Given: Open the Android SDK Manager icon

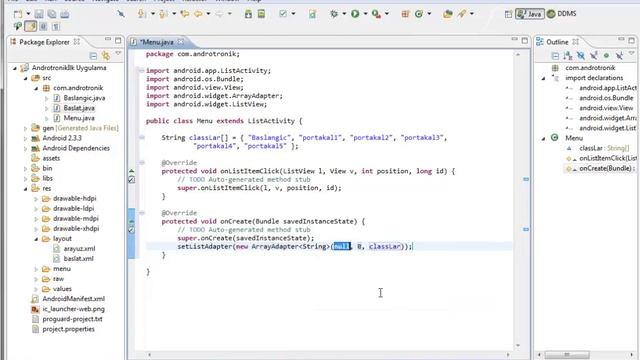Looking at the screenshot, I should (x=248, y=14).
